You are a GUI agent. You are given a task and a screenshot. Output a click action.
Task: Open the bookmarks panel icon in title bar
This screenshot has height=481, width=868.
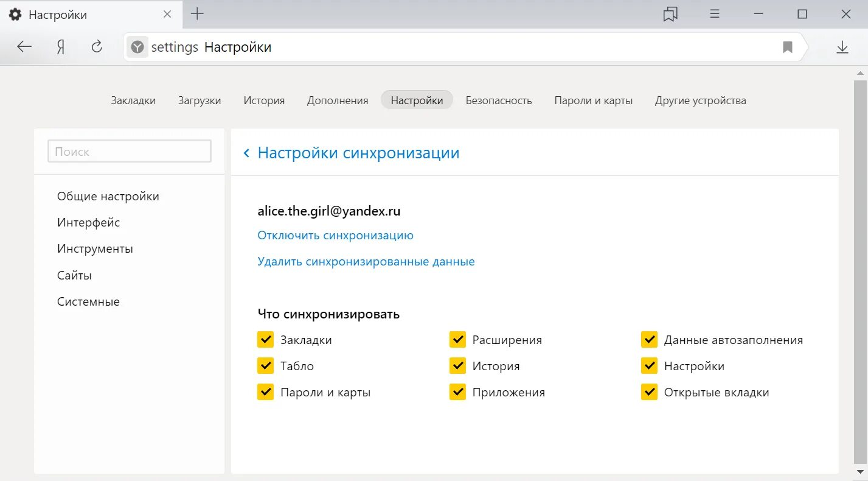670,14
